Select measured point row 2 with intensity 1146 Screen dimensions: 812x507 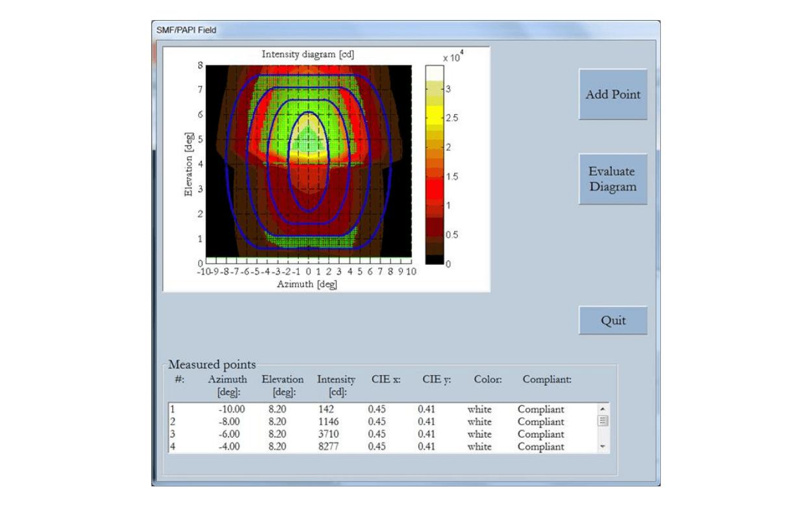[x=383, y=422]
